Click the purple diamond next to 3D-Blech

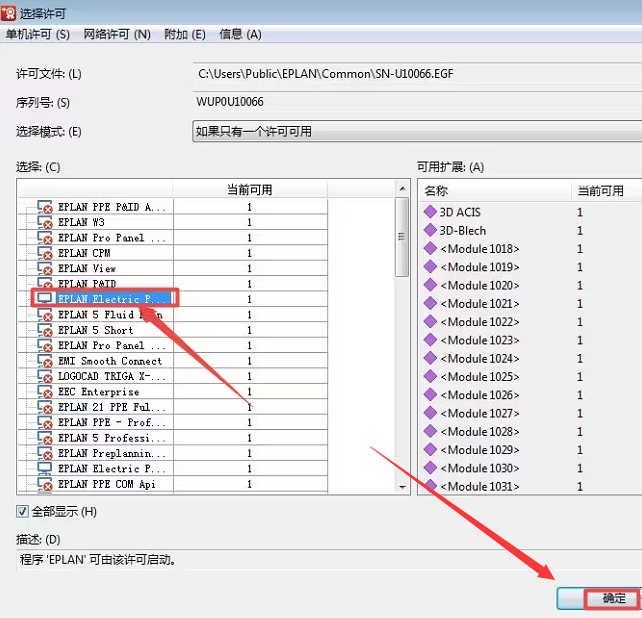coord(430,230)
